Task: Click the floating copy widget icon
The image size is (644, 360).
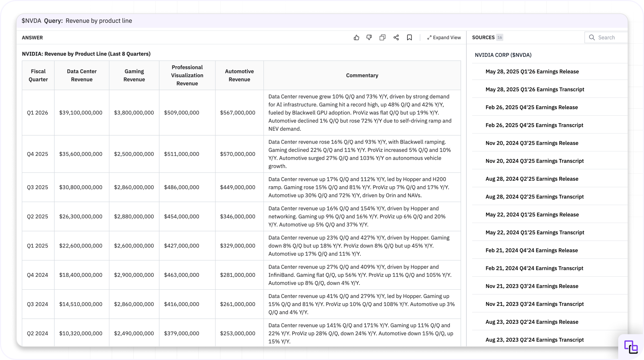Action: 631,347
